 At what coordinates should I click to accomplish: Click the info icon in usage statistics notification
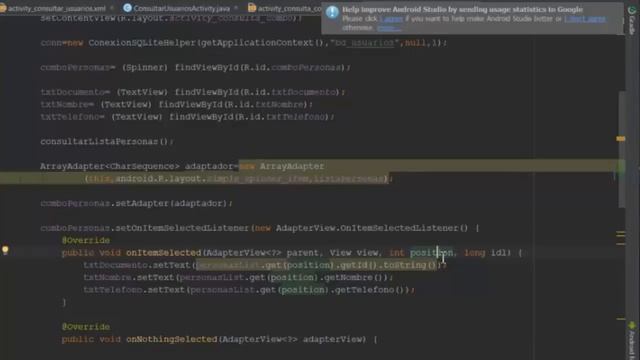click(332, 12)
